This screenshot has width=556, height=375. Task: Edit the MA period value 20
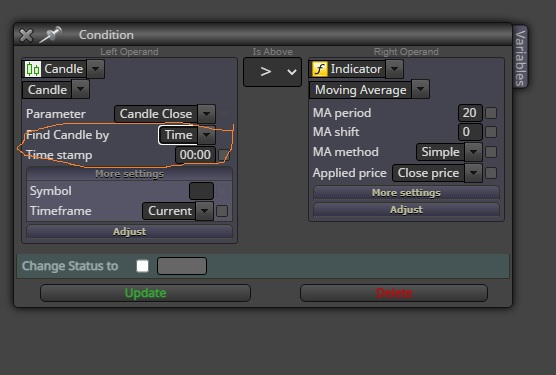tap(470, 113)
